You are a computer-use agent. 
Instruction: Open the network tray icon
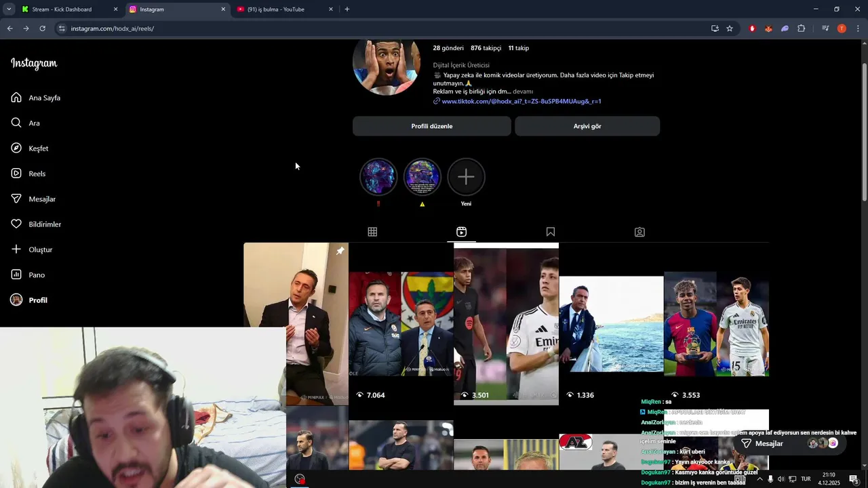pyautogui.click(x=792, y=479)
